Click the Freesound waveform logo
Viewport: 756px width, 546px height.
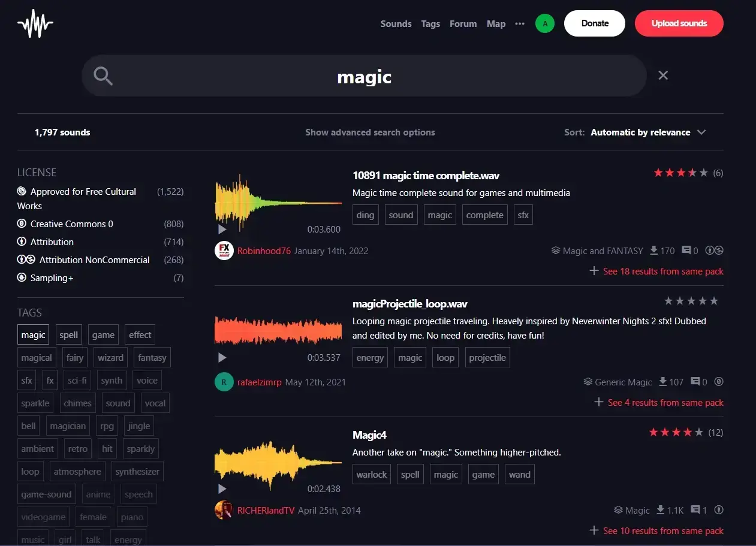(35, 23)
